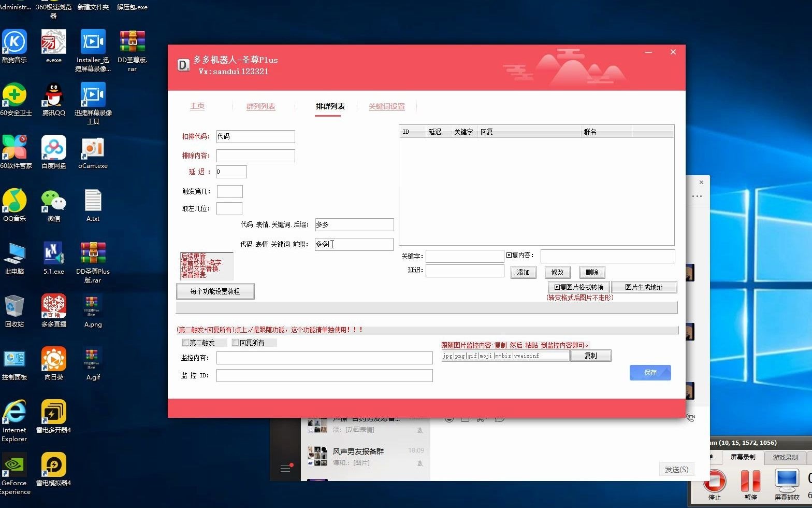Switch to the 关键词设置 tab
Image resolution: width=812 pixels, height=508 pixels.
pyautogui.click(x=386, y=106)
